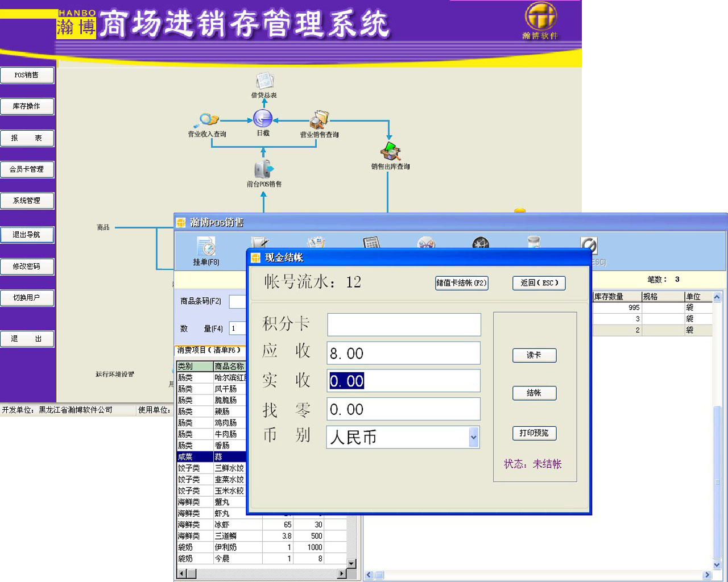
Task: Click the POS销售 sidebar button
Action: tap(27, 75)
